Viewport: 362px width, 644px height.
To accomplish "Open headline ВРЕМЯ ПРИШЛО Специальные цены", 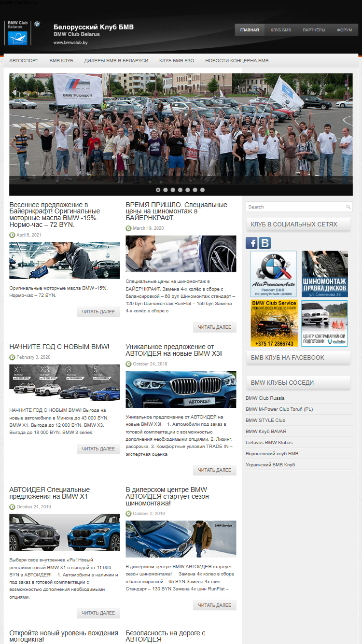I will click(x=176, y=211).
